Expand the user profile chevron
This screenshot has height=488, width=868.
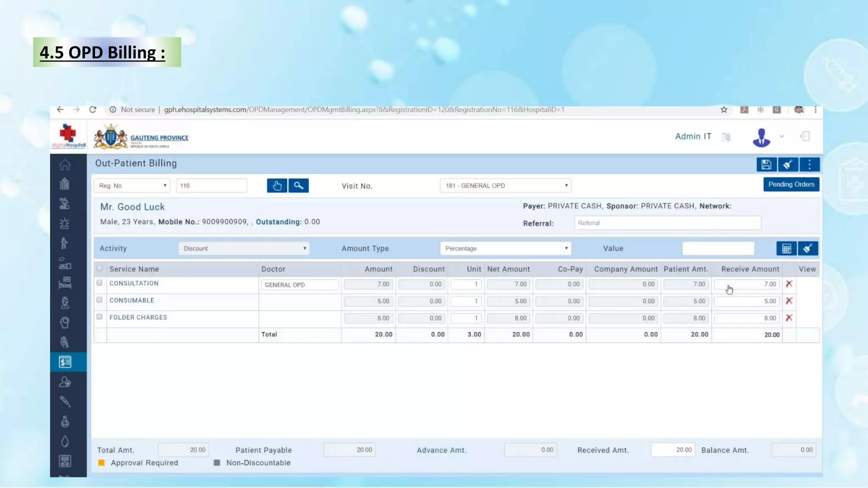[x=782, y=136]
